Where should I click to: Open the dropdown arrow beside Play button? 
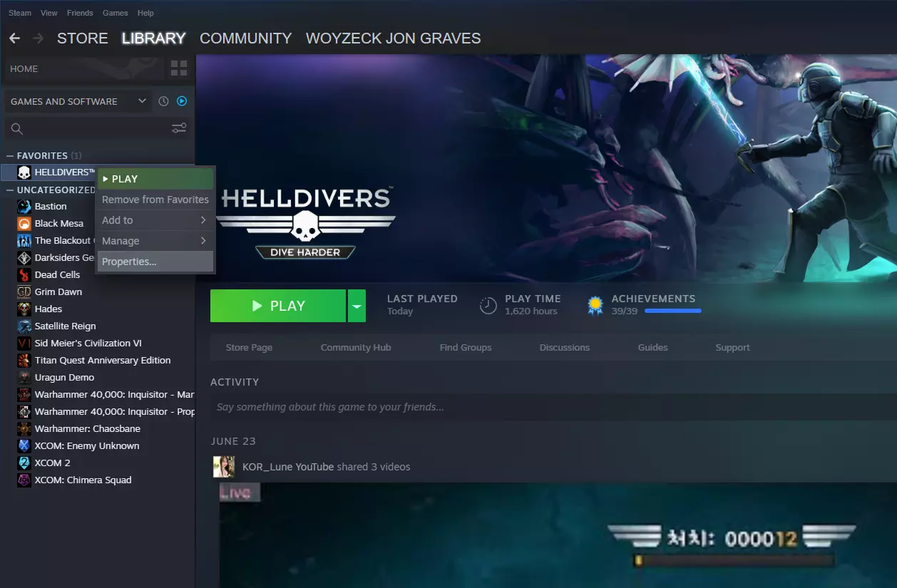(357, 306)
